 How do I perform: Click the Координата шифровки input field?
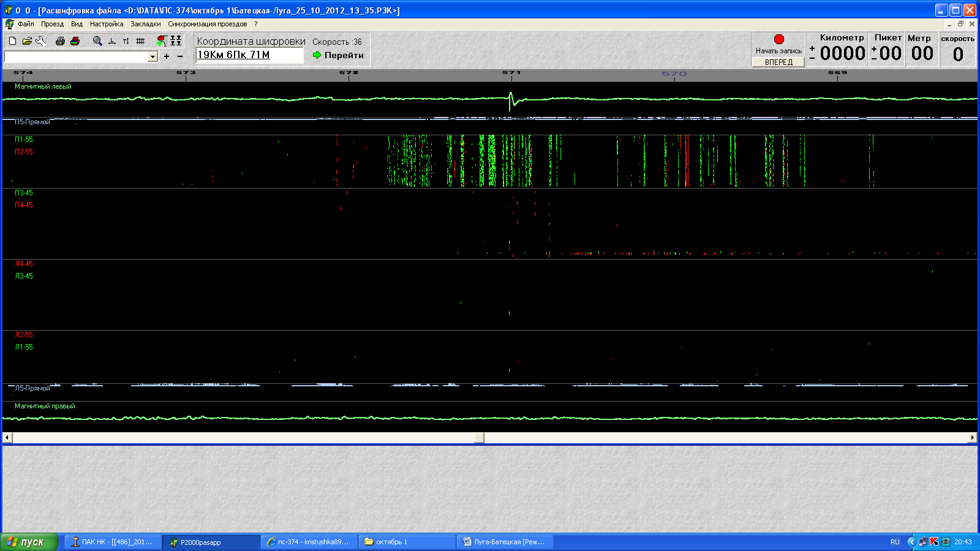tap(249, 55)
